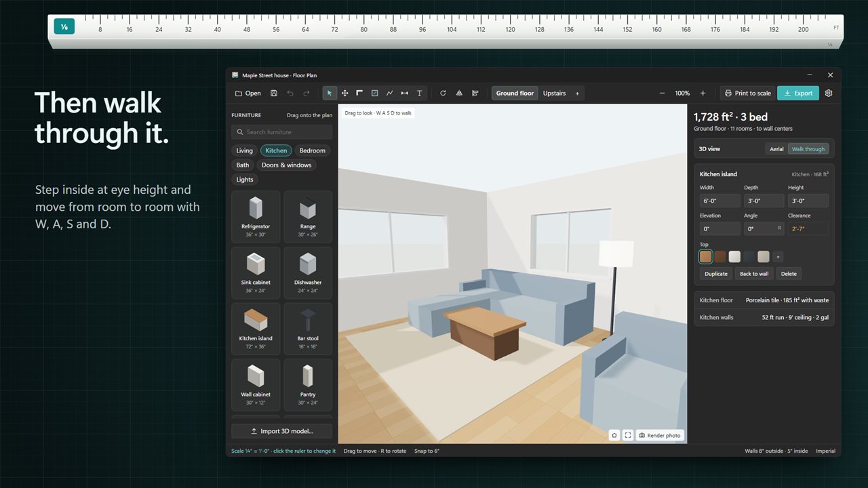This screenshot has width=868, height=488.
Task: Zoom in with the plus button
Action: coord(703,94)
